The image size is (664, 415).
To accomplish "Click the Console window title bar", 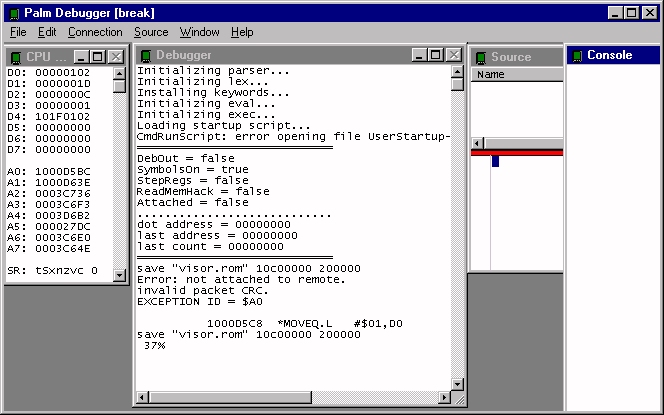I will tap(614, 55).
